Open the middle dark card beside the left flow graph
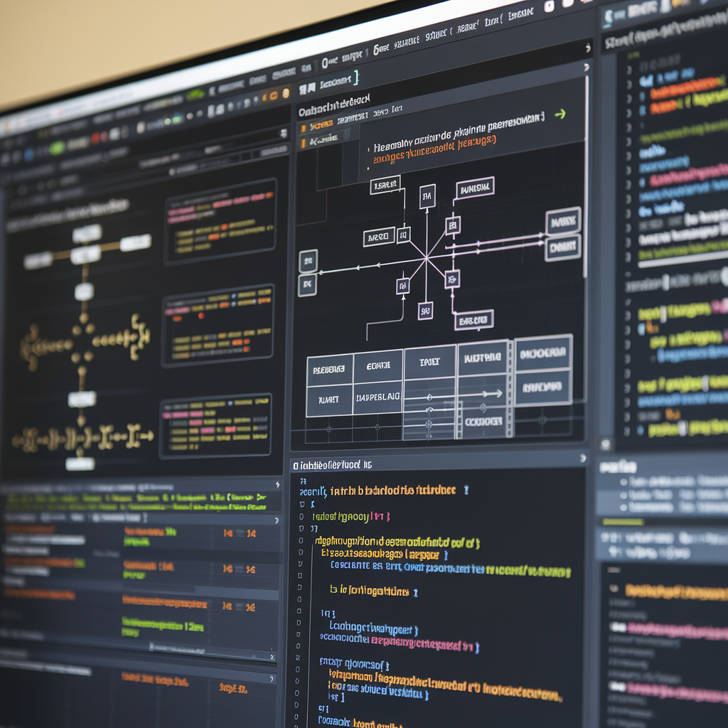Image resolution: width=728 pixels, height=728 pixels. [x=218, y=326]
